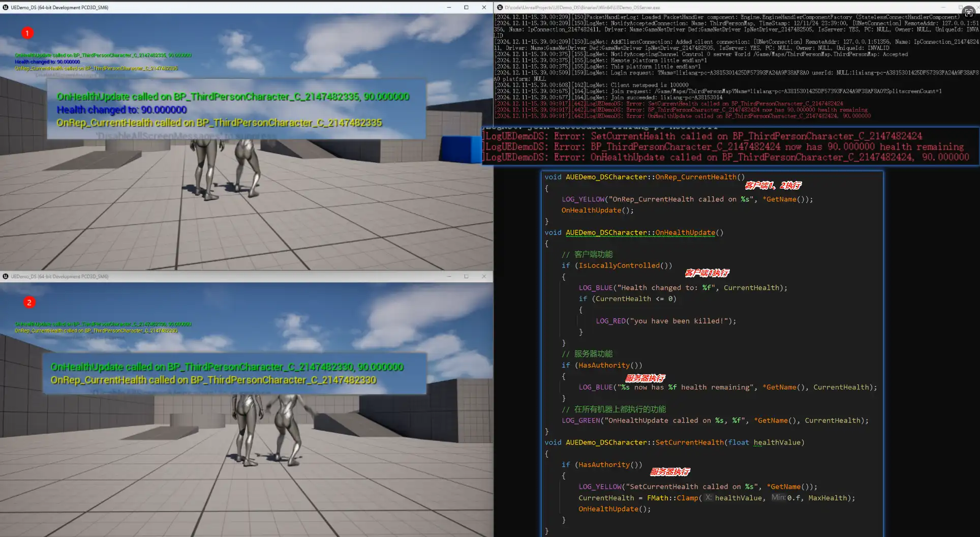Maximize the top UEDemo_DS game window
Image resolution: width=980 pixels, height=537 pixels.
(466, 8)
